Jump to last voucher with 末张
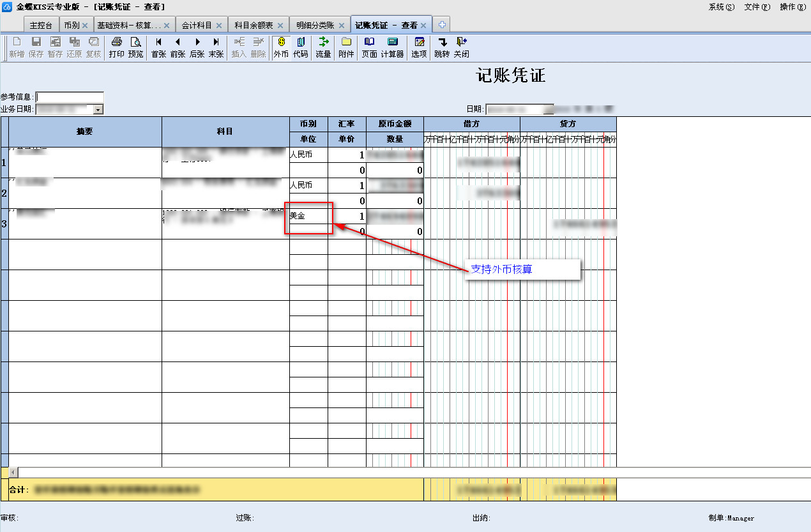This screenshot has height=532, width=811. [216, 47]
